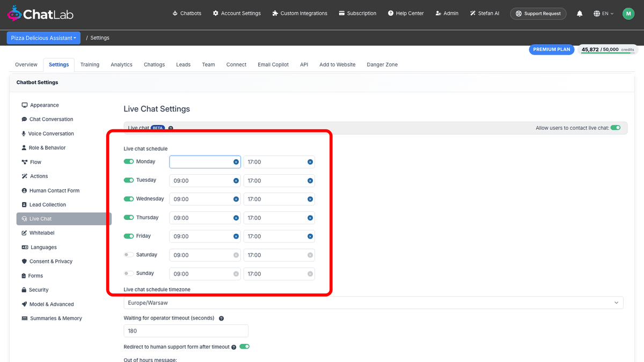Screen dimensions: 644x362
Task: Disable the Friday schedule toggle
Action: click(129, 236)
